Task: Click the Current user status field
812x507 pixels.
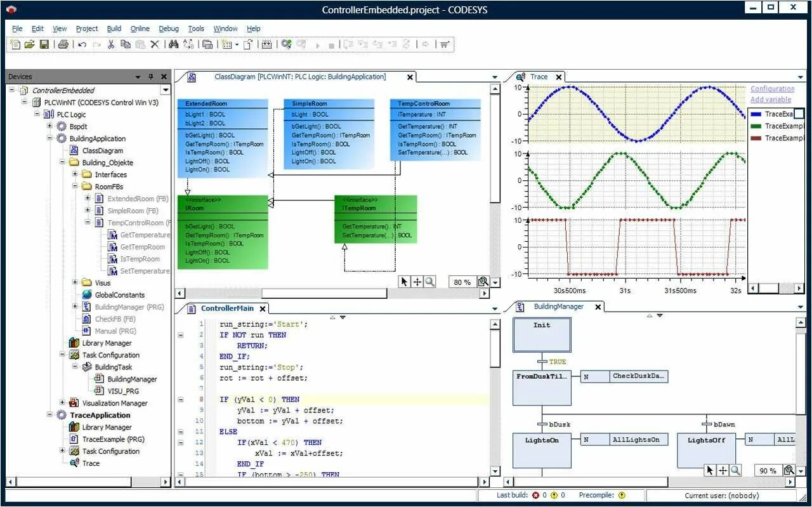Action: (721, 496)
